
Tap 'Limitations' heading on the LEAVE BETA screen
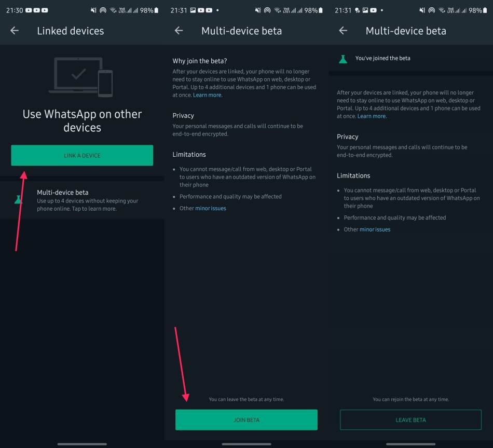[353, 175]
